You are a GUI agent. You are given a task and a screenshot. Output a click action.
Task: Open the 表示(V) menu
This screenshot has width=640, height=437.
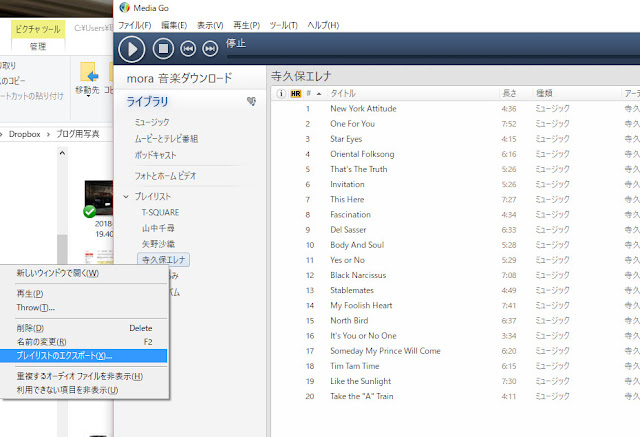coord(210,25)
